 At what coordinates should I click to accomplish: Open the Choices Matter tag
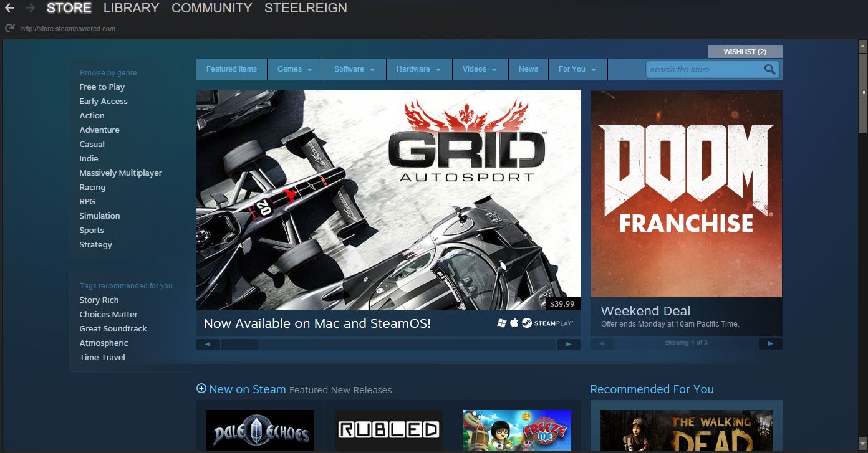point(109,314)
